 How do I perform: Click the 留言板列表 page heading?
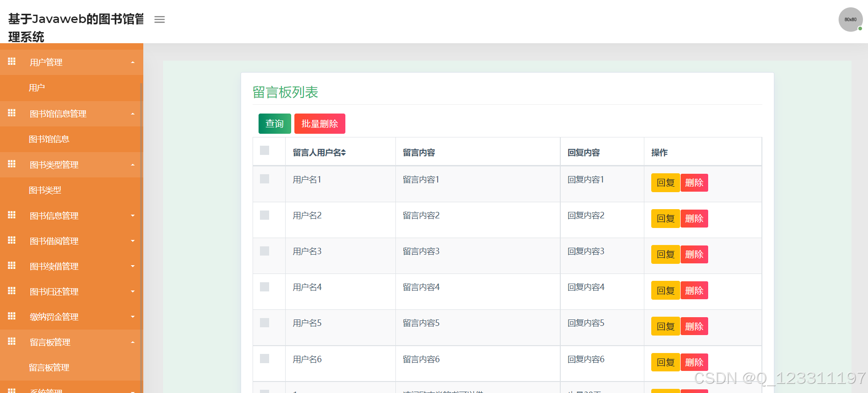coord(285,92)
